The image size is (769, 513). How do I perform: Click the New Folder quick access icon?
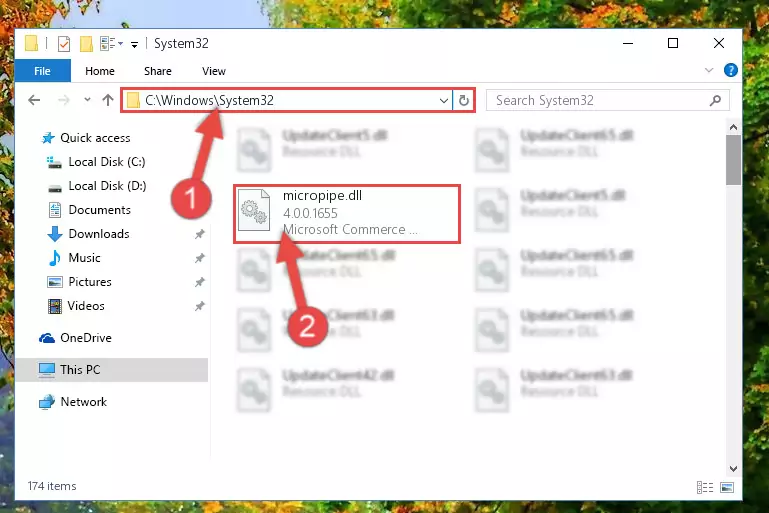(x=86, y=44)
